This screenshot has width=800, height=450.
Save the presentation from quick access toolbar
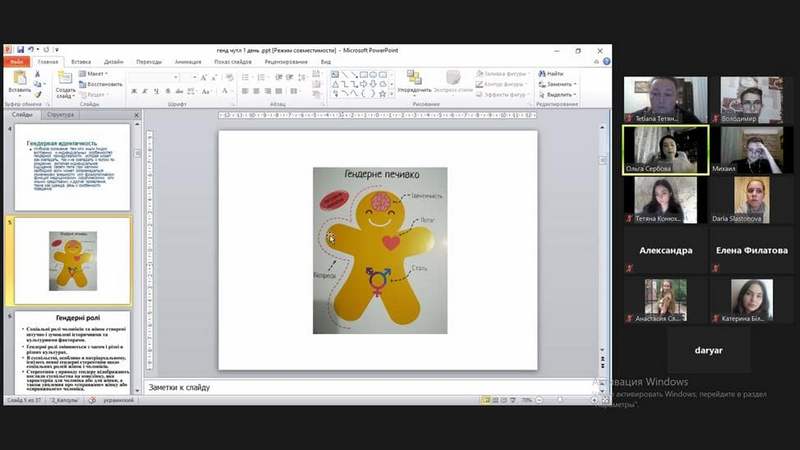tap(20, 49)
